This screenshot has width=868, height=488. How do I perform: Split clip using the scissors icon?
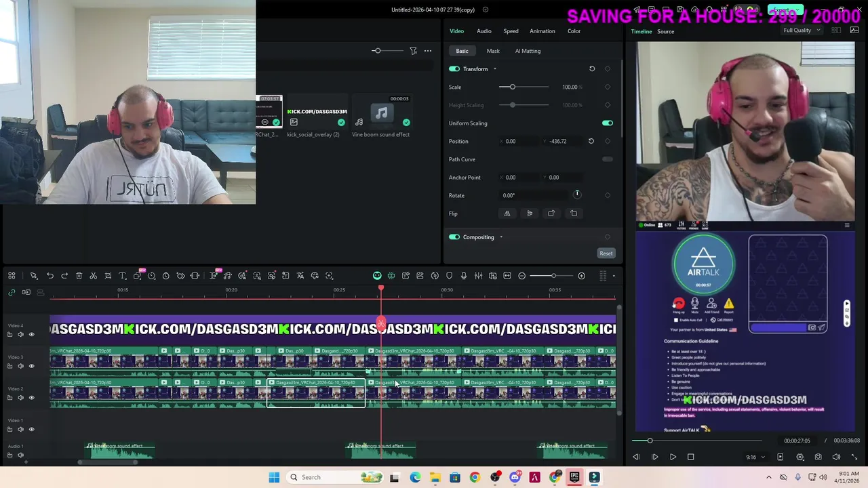pyautogui.click(x=94, y=276)
